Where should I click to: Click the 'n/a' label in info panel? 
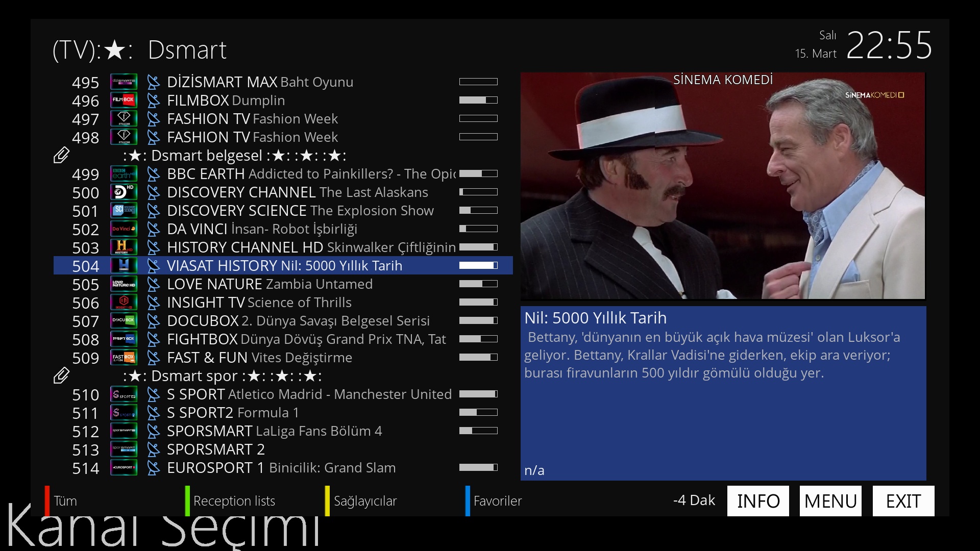click(534, 470)
